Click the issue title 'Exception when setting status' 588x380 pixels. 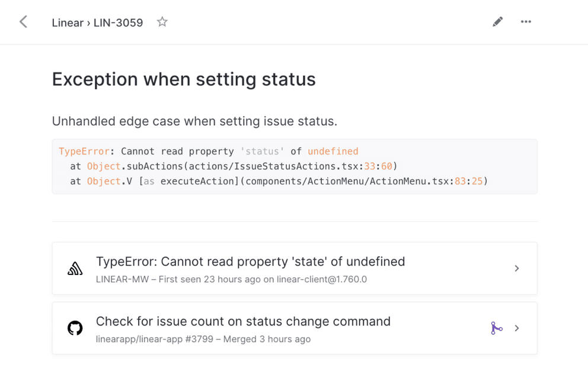184,79
